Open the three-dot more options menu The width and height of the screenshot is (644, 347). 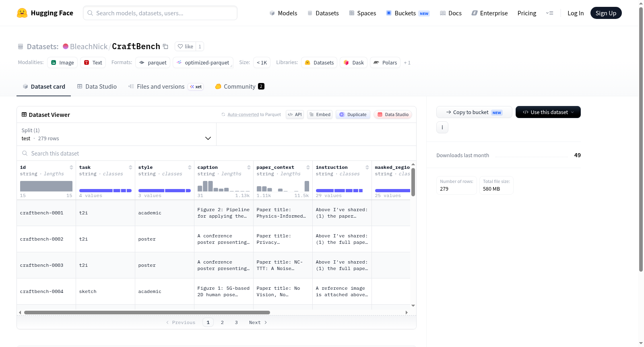442,127
